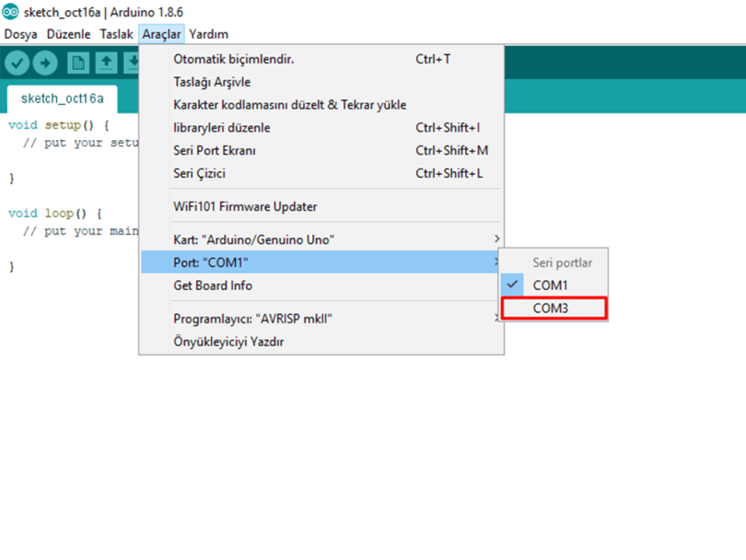Switch to the sketch_oct16a tab
This screenshot has height=560, width=746.
coord(63,99)
